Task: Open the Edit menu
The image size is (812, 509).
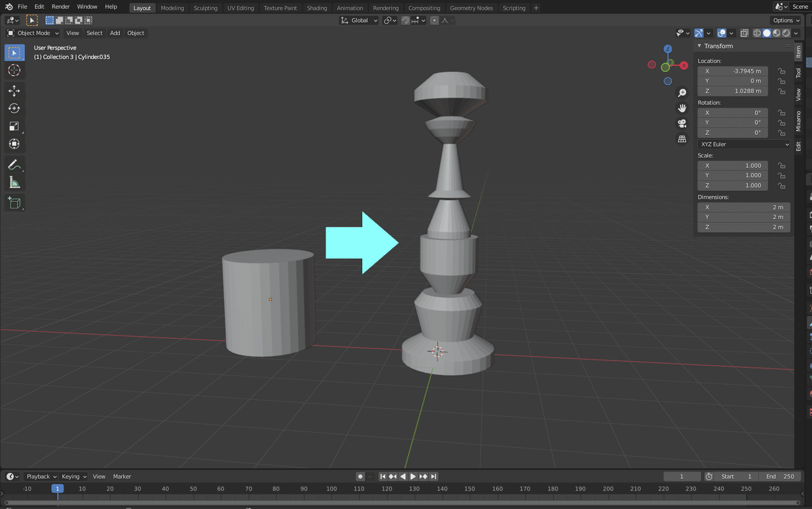Action: point(39,6)
